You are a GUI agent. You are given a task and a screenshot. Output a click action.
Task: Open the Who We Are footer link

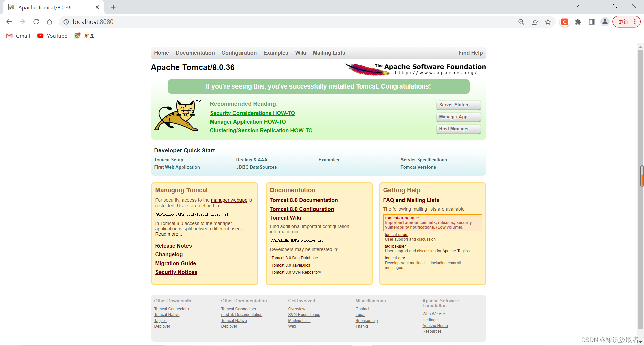click(x=434, y=314)
